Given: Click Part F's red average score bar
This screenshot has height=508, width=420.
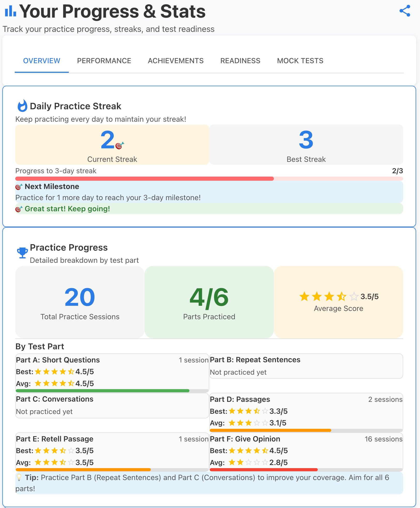Looking at the screenshot, I should (x=264, y=469).
